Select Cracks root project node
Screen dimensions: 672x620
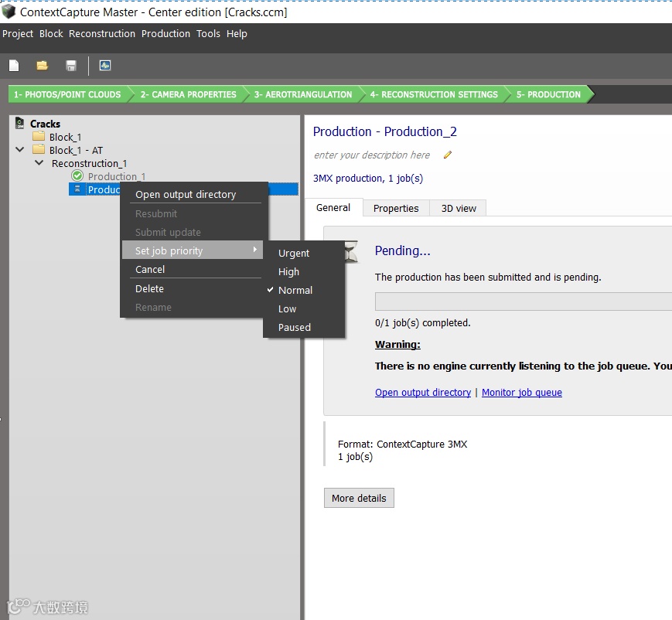(45, 124)
